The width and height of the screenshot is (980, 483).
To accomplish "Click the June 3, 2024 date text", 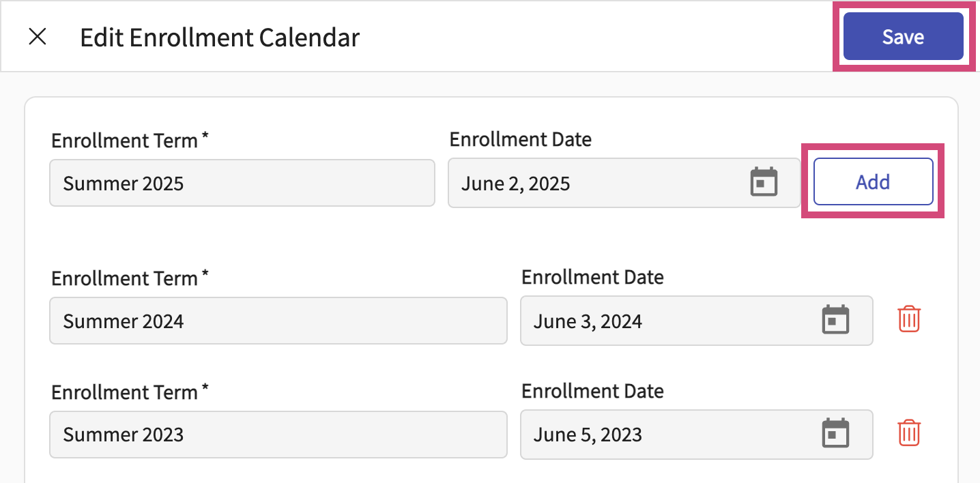I will [588, 321].
